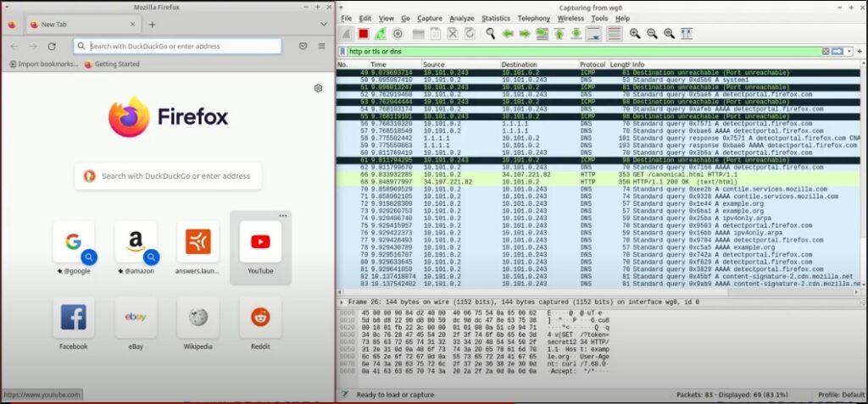Image resolution: width=868 pixels, height=404 pixels.
Task: Jump to the first packet icon
Action: 559,34
